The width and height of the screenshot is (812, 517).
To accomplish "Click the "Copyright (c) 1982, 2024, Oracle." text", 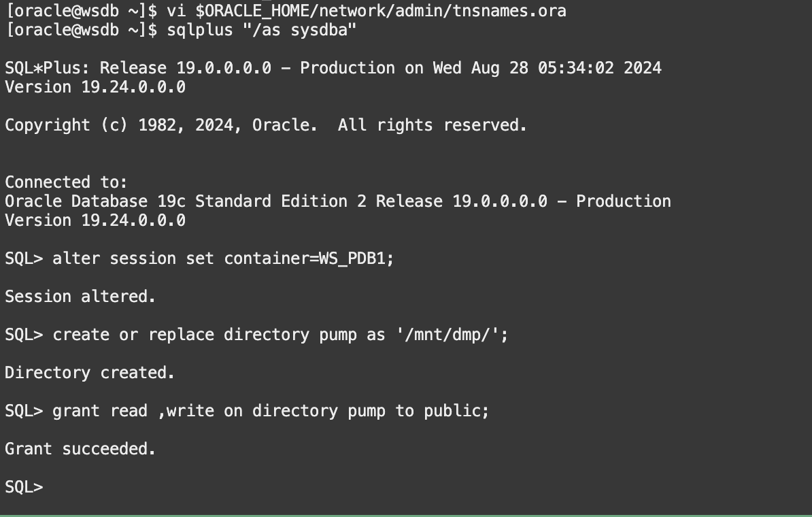I will [161, 125].
